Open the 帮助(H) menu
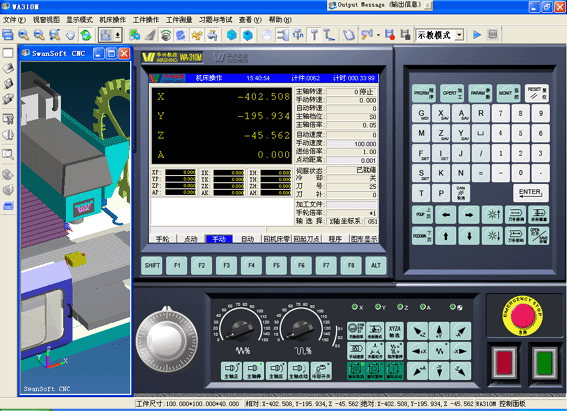Viewport: 567px width, 411px height. tap(280, 20)
